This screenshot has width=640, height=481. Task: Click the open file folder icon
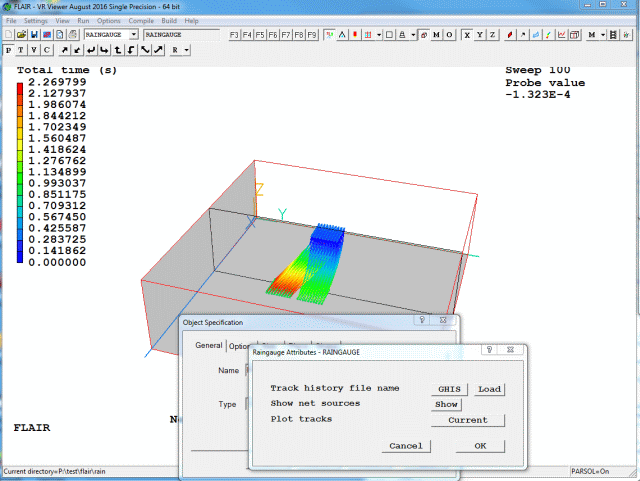click(x=21, y=35)
